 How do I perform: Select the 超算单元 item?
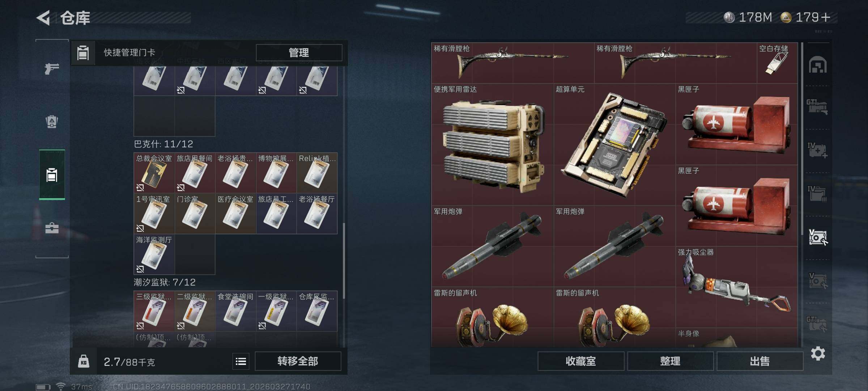click(614, 145)
